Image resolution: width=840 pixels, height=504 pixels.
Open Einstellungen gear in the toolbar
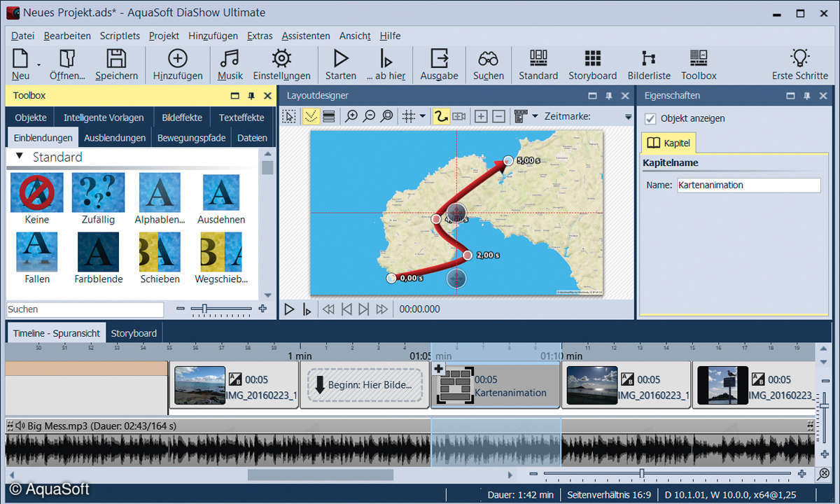click(x=281, y=58)
